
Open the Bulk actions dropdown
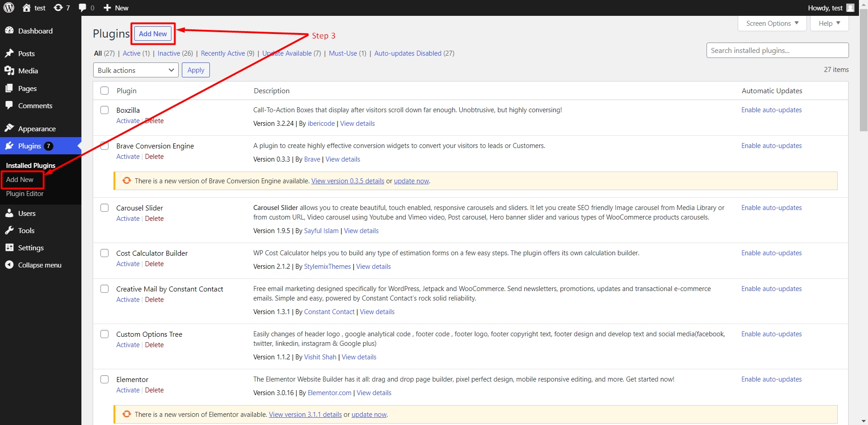(136, 70)
